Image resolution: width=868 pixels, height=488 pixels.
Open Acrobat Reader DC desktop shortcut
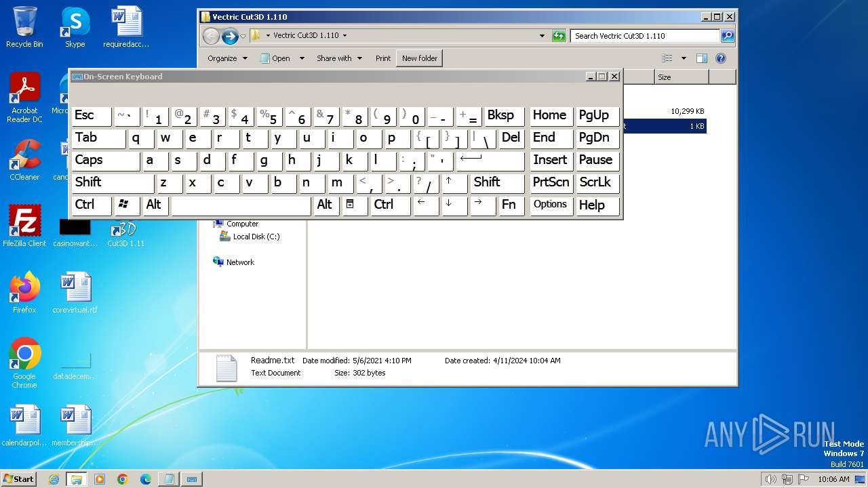(x=24, y=98)
